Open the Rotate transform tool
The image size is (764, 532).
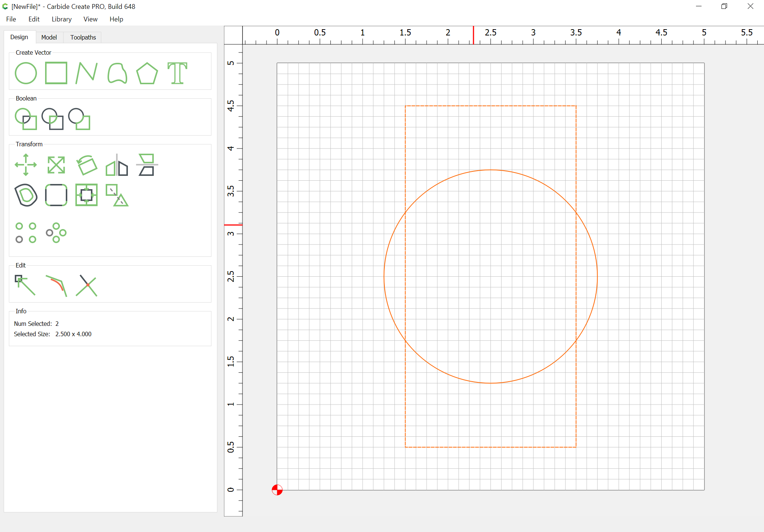[x=86, y=165]
